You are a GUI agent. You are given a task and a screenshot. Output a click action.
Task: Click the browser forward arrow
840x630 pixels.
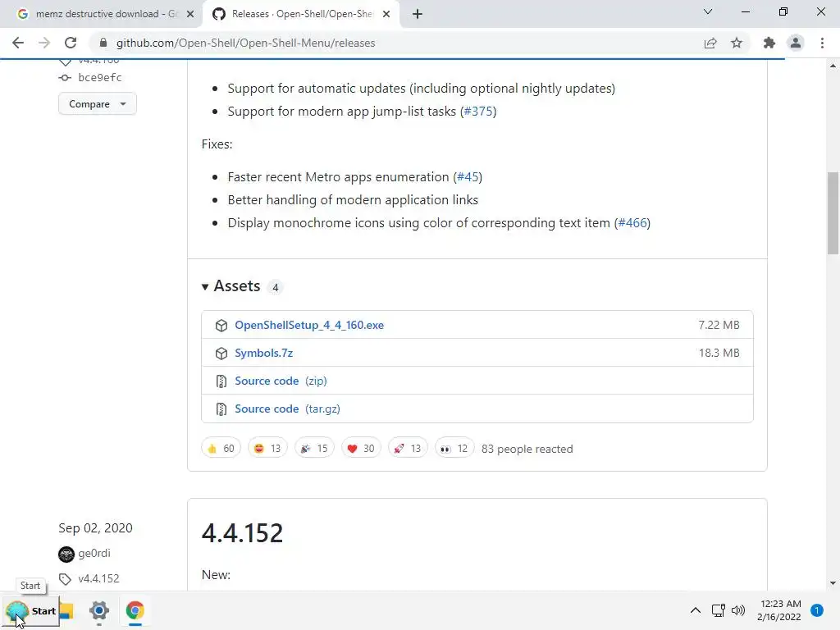44,43
